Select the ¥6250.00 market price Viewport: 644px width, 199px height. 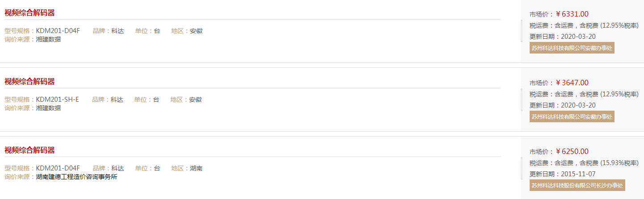point(572,151)
